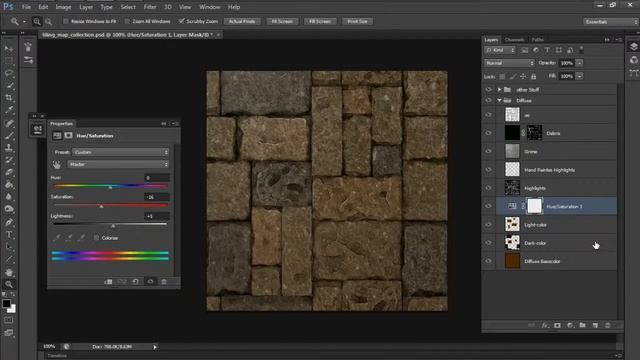Filter layers by pixel layers icon
The image size is (640, 360).
click(x=524, y=50)
